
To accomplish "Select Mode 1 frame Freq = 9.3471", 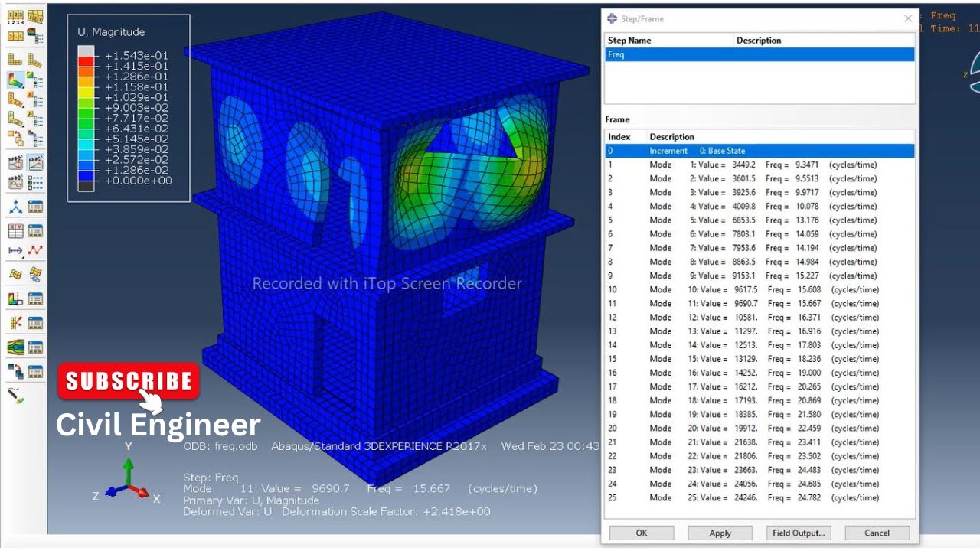I will [759, 165].
